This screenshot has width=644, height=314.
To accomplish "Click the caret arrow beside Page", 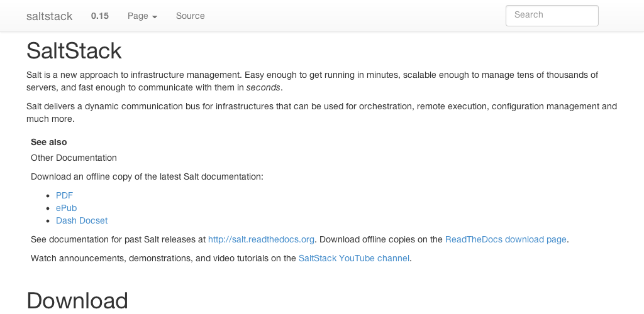I will pyautogui.click(x=155, y=17).
